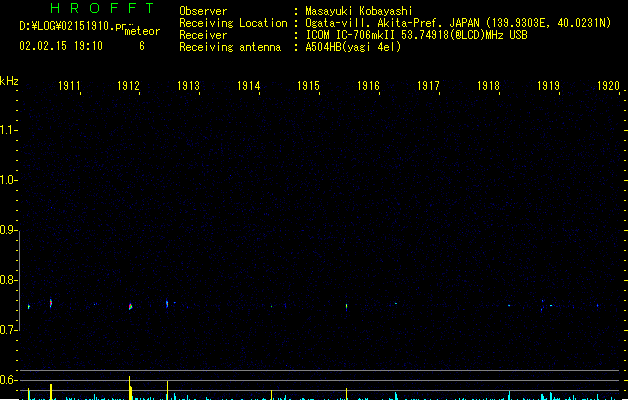The width and height of the screenshot is (629, 400).
Task: Select the A504HB(yagi 4el) antenna text
Action: pos(353,47)
